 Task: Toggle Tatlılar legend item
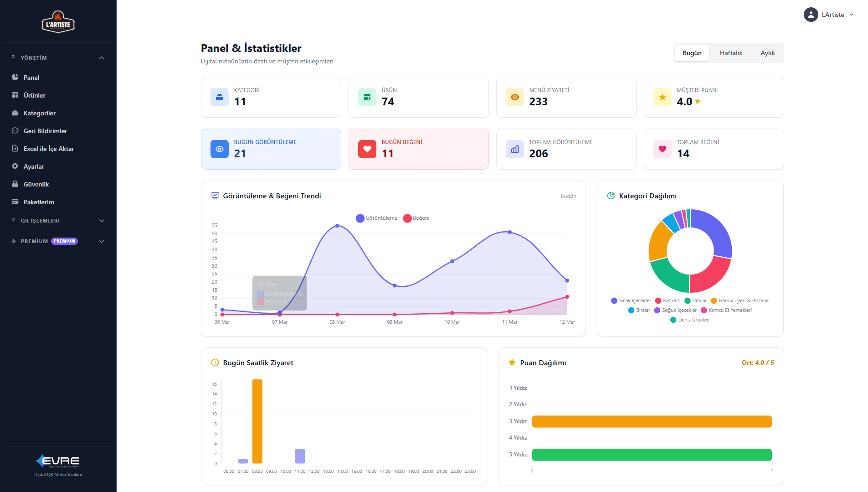coord(695,300)
